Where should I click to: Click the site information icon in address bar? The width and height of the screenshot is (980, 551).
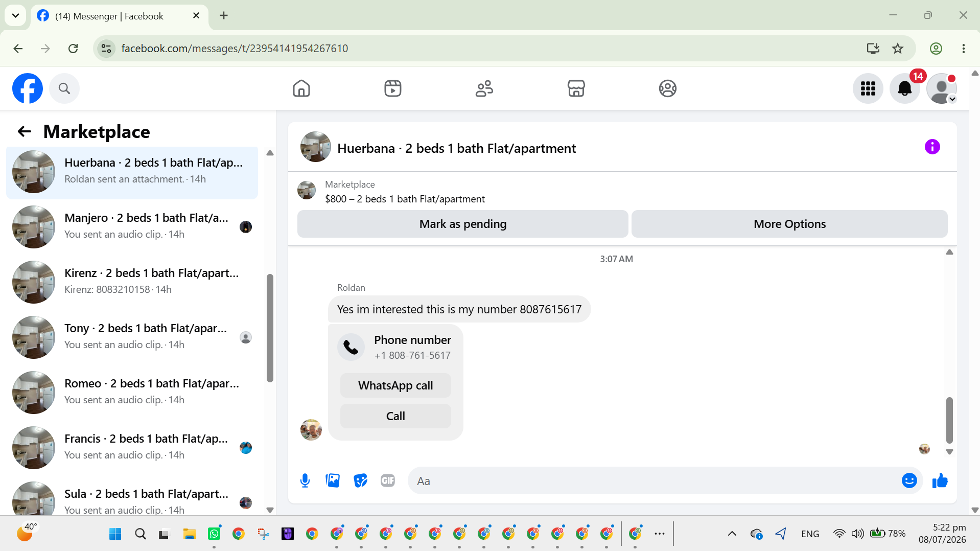[x=106, y=49]
